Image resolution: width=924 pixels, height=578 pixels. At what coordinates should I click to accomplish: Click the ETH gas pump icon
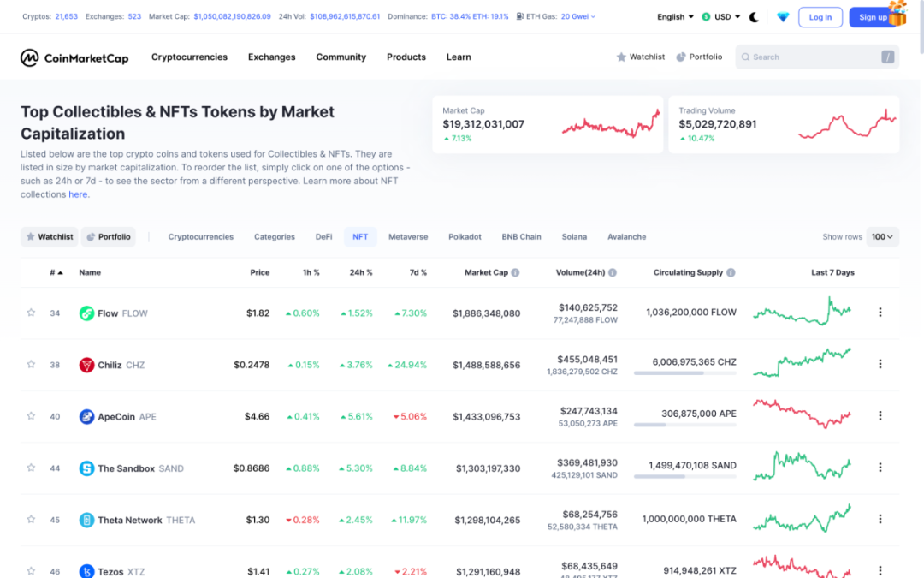(520, 16)
